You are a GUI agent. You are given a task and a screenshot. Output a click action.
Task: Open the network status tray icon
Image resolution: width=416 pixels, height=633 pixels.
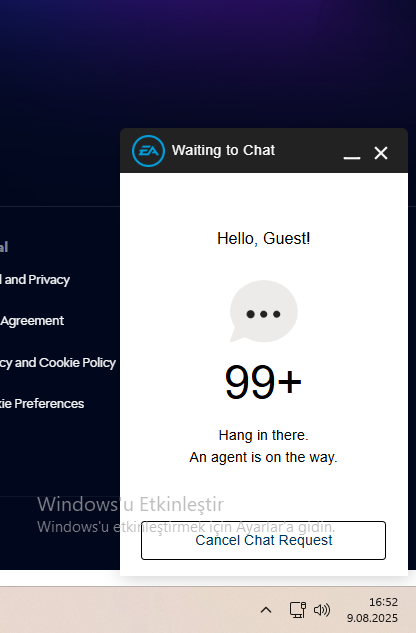pos(298,610)
